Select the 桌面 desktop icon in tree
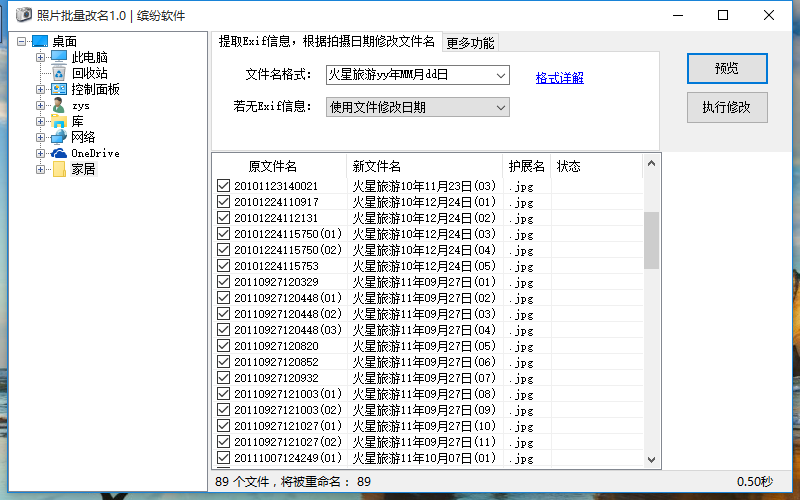Screen dimensions: 800x500 [40, 41]
